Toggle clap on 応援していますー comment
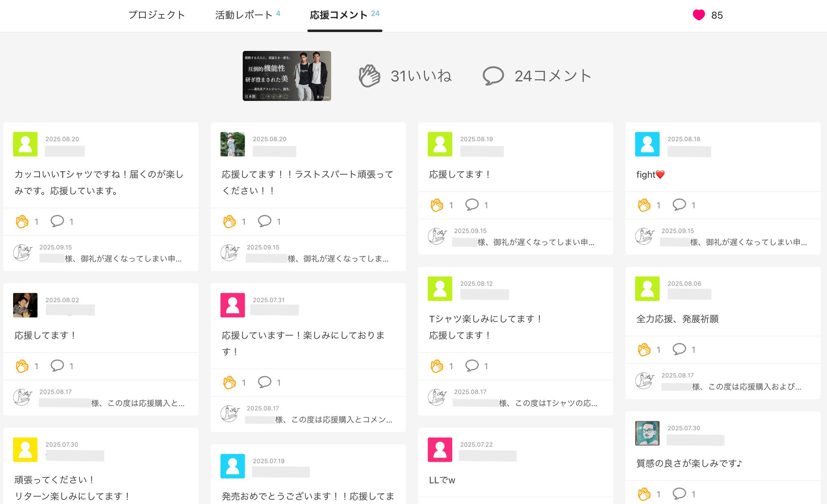 point(229,382)
